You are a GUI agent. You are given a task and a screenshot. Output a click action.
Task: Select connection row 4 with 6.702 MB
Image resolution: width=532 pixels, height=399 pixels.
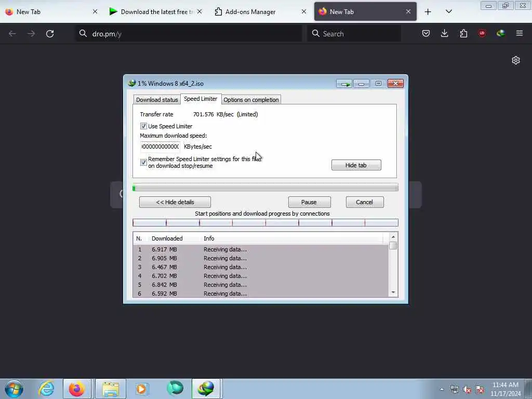click(x=261, y=276)
